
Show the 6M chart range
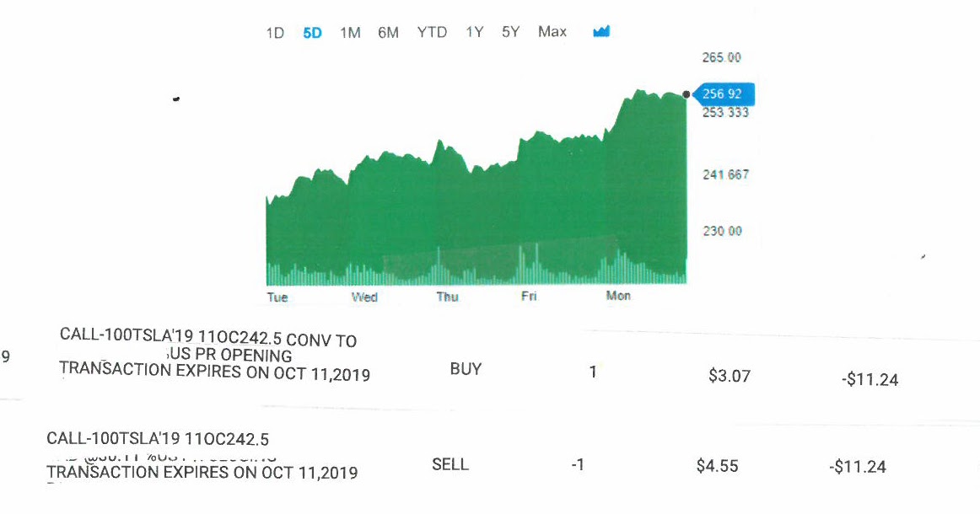pos(388,33)
